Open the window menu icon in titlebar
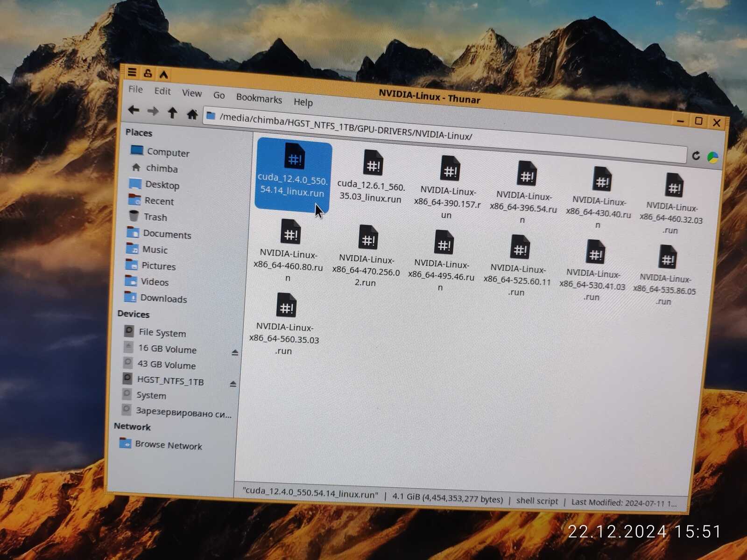This screenshot has height=560, width=747. tap(132, 72)
